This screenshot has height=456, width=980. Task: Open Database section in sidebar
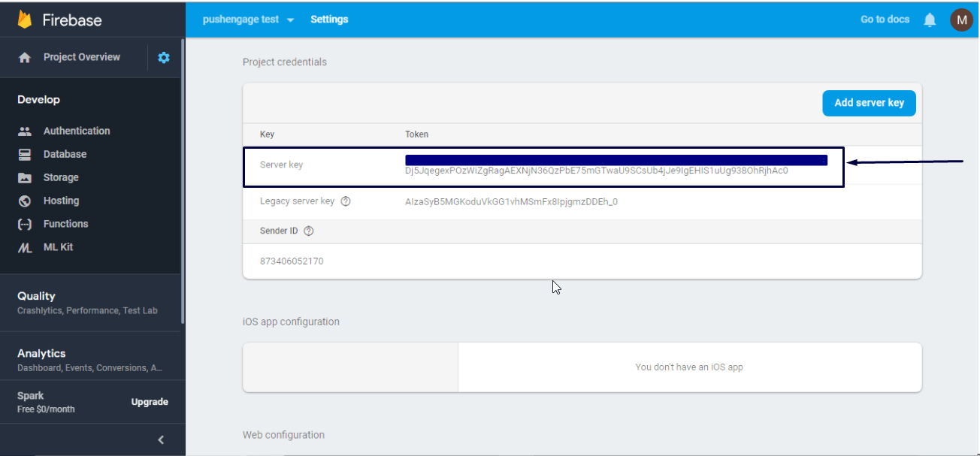tap(65, 154)
